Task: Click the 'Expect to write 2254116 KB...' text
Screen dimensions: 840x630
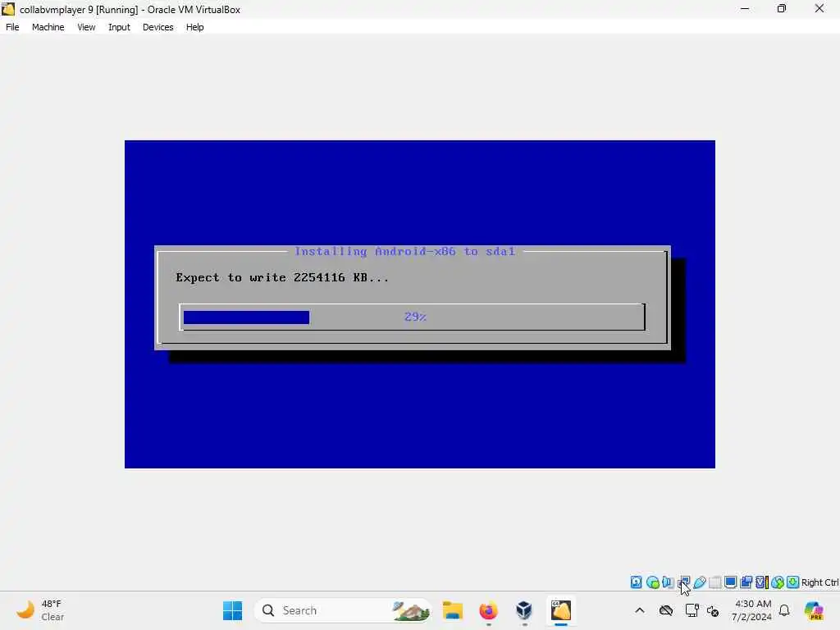Action: tap(282, 277)
